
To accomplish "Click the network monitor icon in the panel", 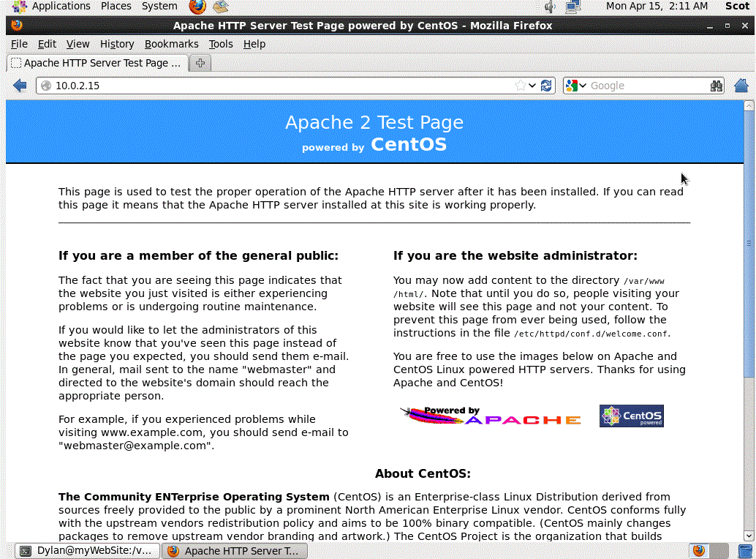I will (573, 6).
